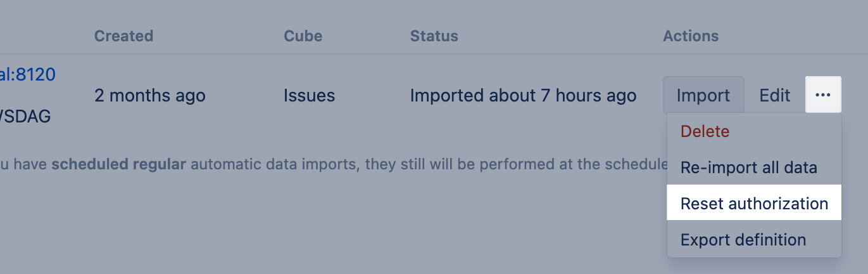Choose Delete from the dropdown menu
The width and height of the screenshot is (868, 274).
tap(705, 131)
